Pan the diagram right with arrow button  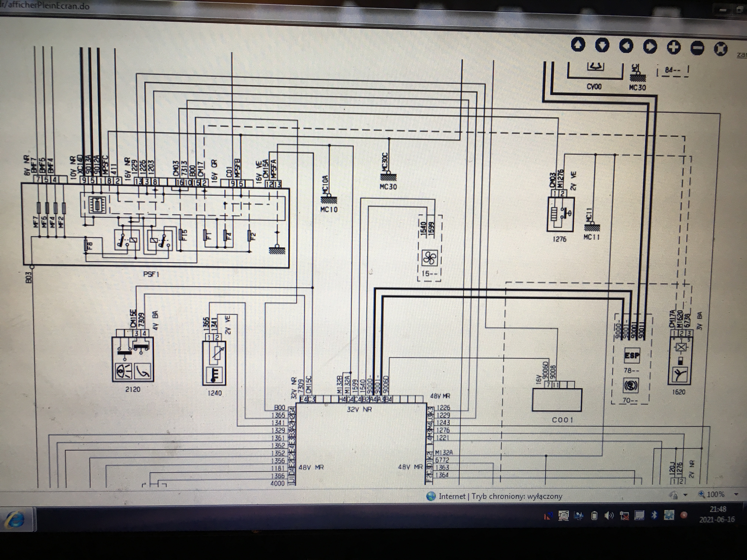(x=650, y=47)
